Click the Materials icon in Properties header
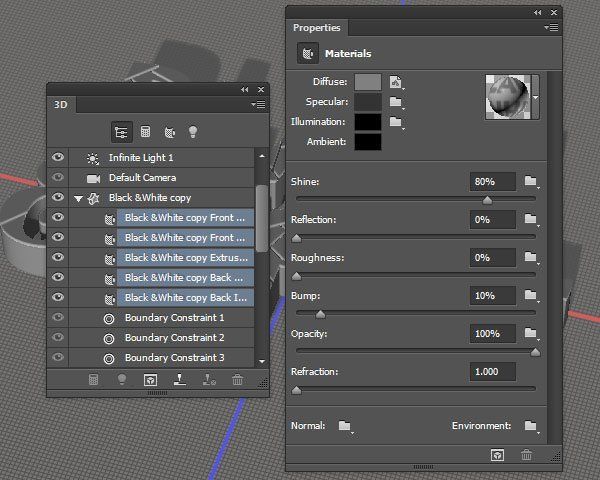Viewport: 600px width, 480px height. point(308,53)
